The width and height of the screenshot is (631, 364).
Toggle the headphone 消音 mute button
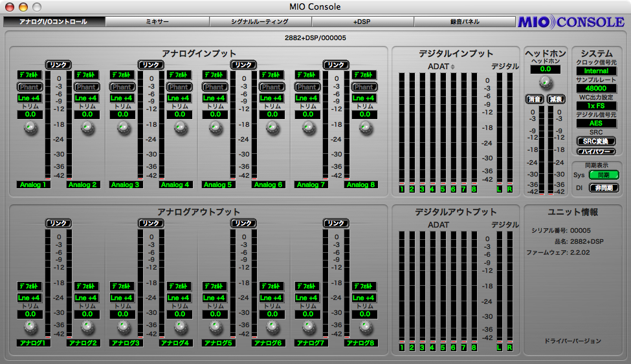pyautogui.click(x=535, y=99)
